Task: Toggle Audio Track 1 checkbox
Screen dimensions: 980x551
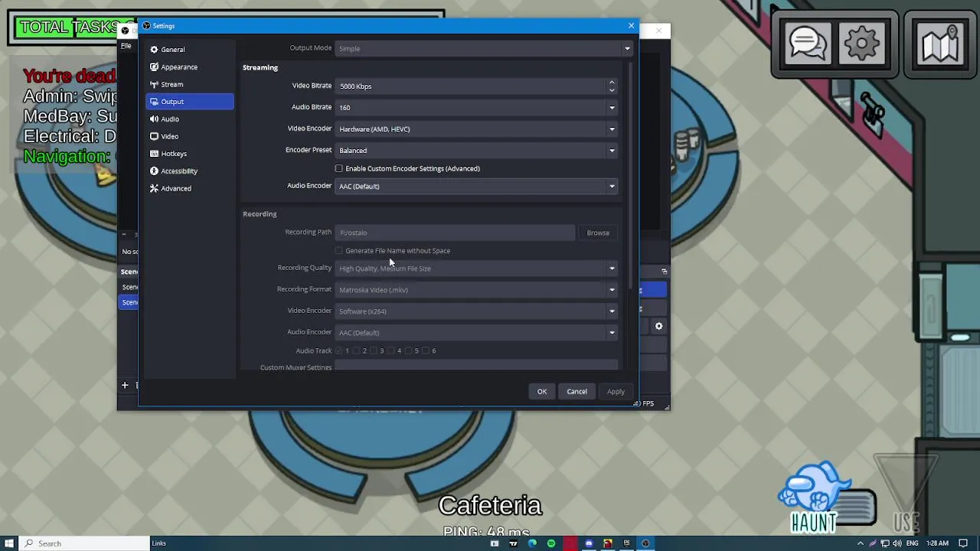Action: 339,350
